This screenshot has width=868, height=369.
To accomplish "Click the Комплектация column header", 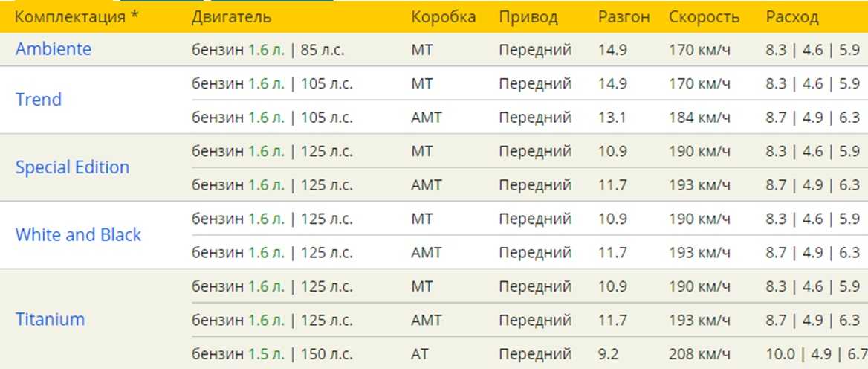I will coord(77,17).
